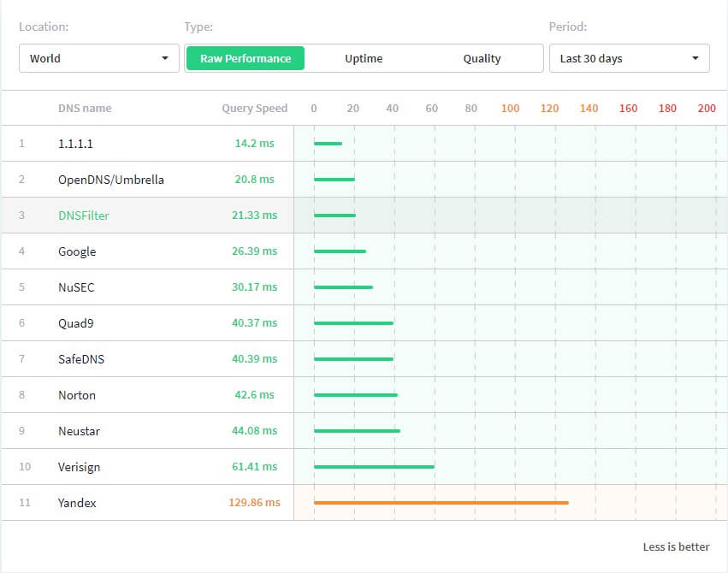Select the 1.1.1.1 DNS row
This screenshot has width=728, height=573.
[75, 144]
